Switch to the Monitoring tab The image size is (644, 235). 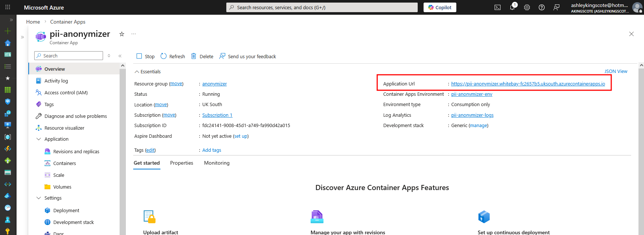click(x=217, y=163)
